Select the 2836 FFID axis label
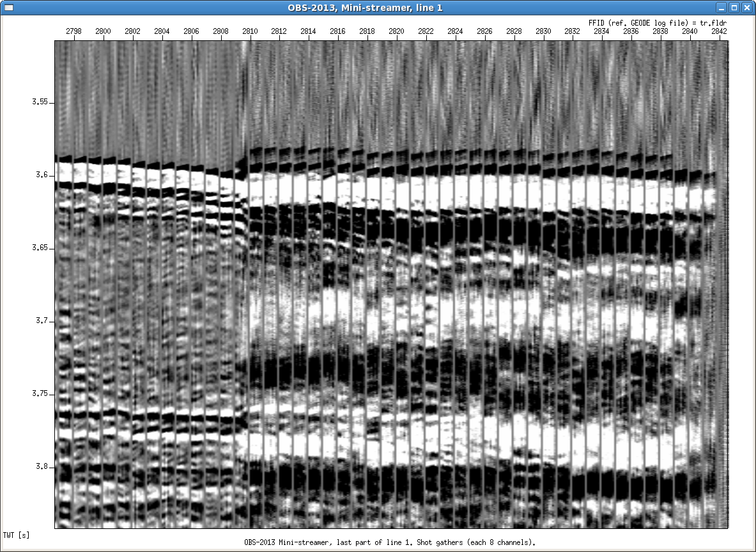 point(631,31)
